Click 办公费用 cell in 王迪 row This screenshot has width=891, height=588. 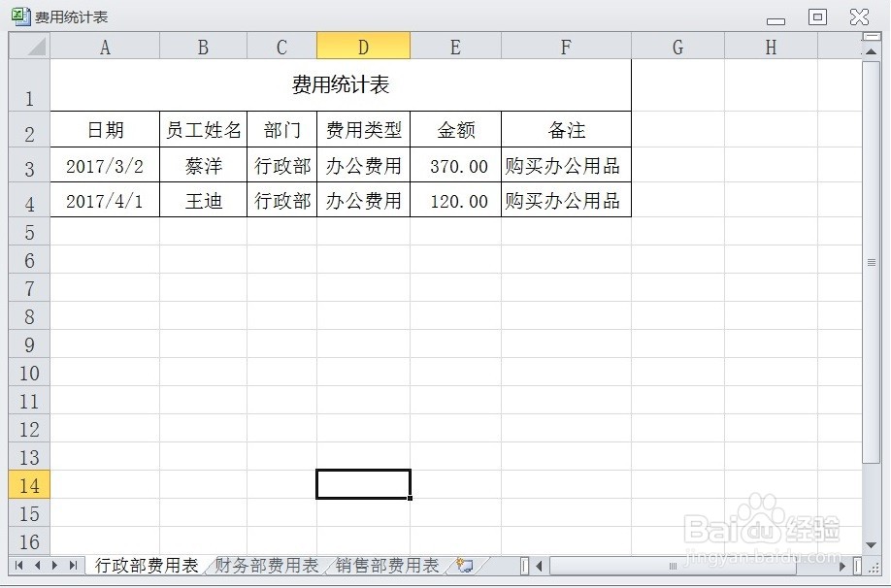click(x=363, y=200)
